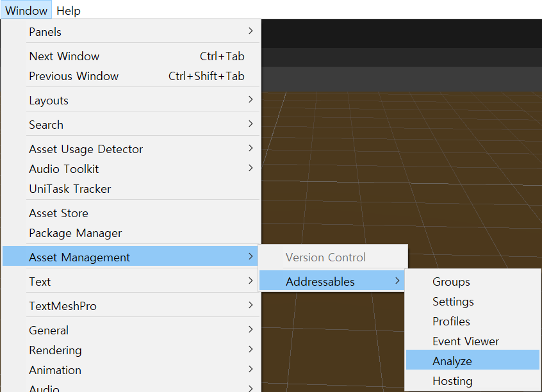Screen dimensions: 542x392
Task: Click the arrow beside Rendering
Action: [x=251, y=350]
